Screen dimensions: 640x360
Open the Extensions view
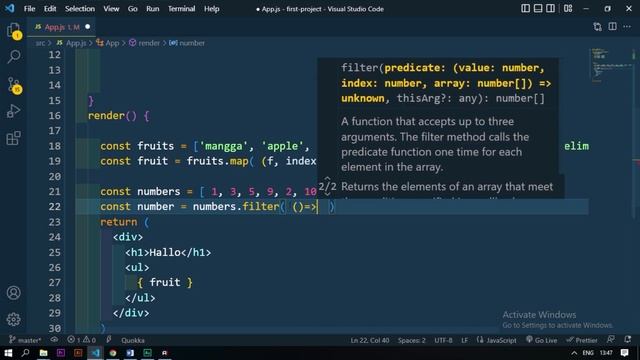tap(13, 138)
